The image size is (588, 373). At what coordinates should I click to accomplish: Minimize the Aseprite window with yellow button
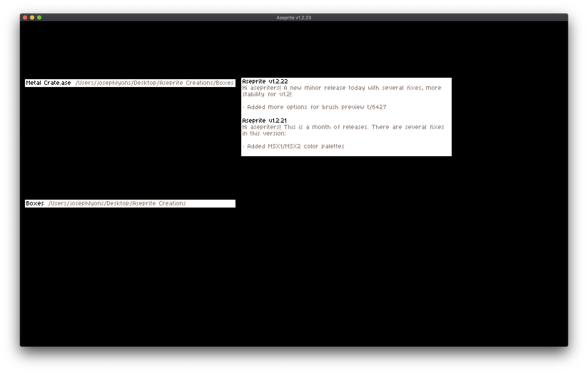(32, 18)
